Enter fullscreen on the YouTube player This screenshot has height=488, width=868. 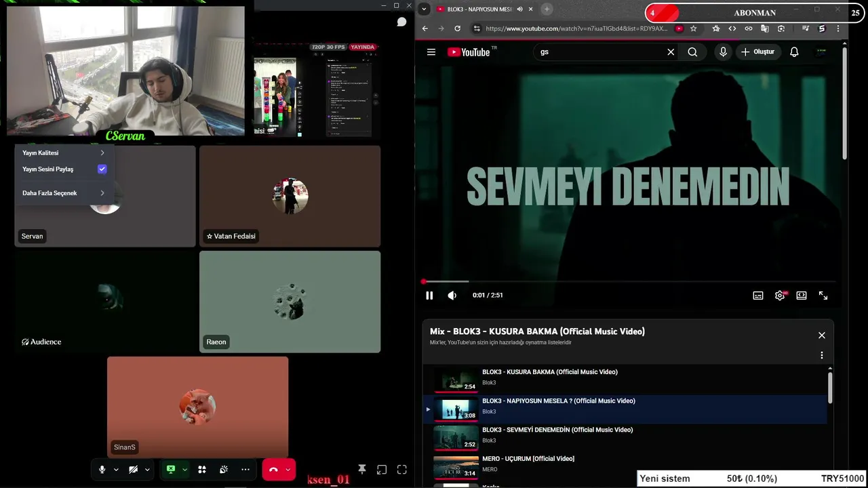[x=823, y=296]
